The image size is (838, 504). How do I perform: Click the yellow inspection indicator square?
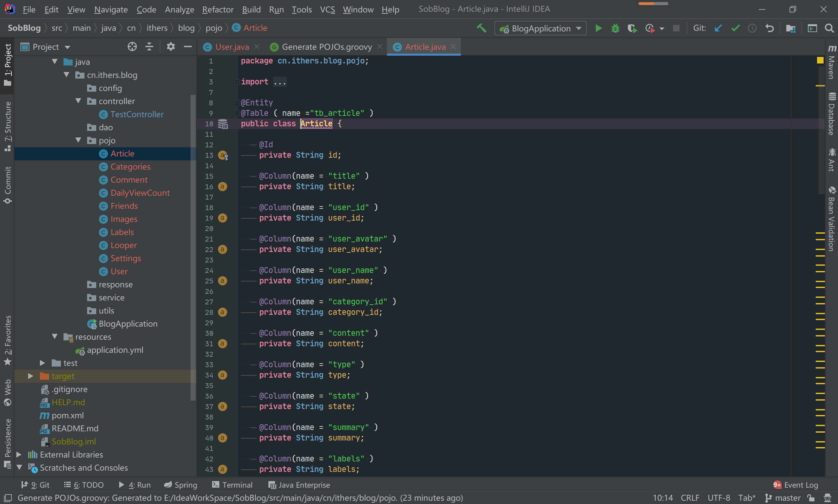tap(820, 61)
